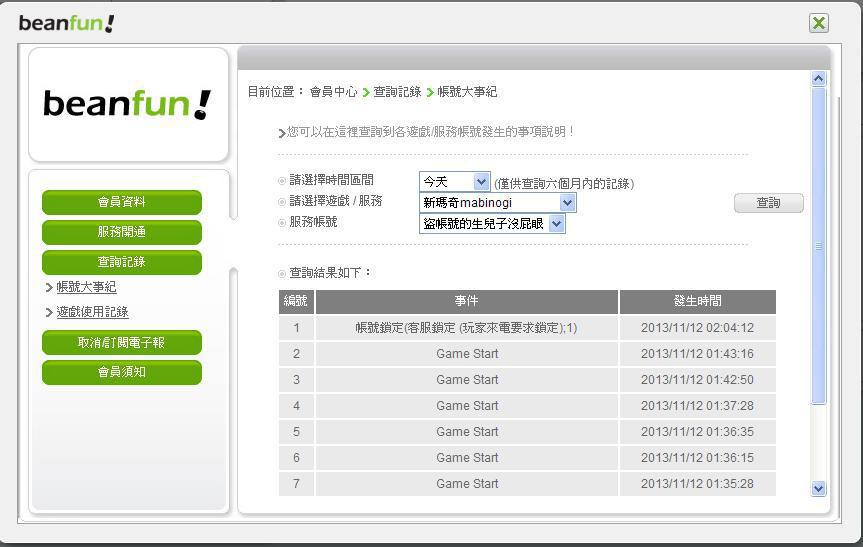This screenshot has height=547, width=863.
Task: Click timestamp 2013/11/12 01:37:28
Action: [x=697, y=406]
